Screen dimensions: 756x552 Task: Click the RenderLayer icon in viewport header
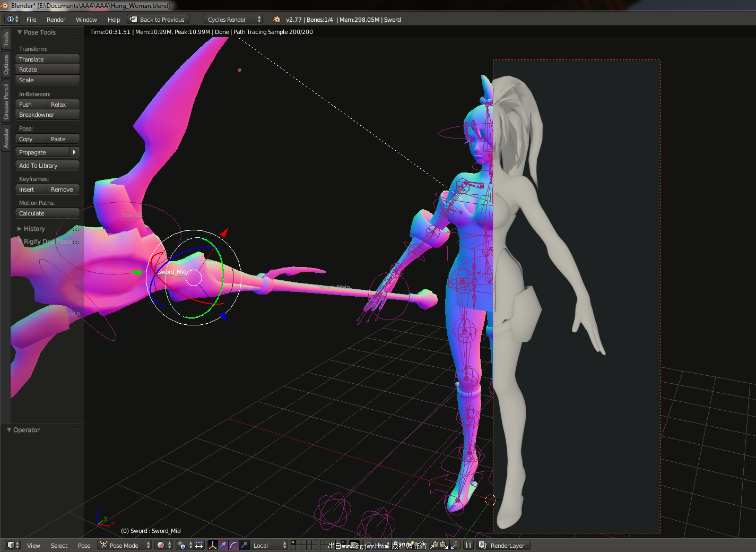[483, 545]
